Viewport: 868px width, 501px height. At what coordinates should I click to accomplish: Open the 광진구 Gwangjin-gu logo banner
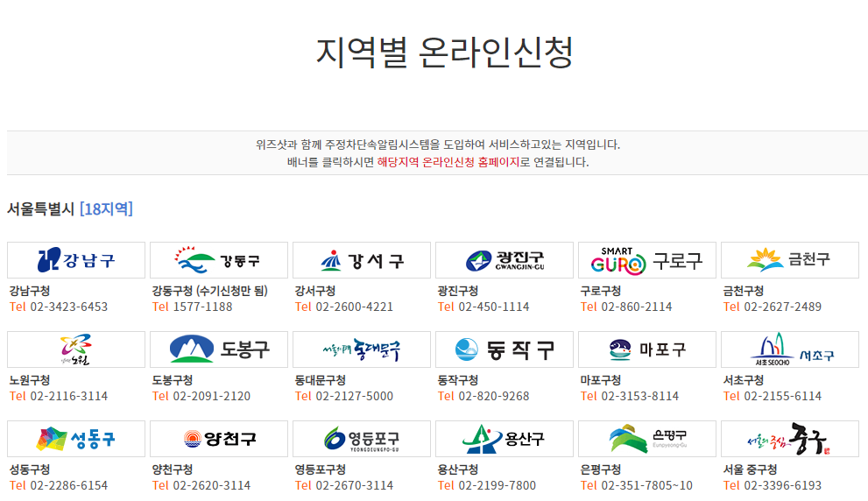click(x=505, y=260)
